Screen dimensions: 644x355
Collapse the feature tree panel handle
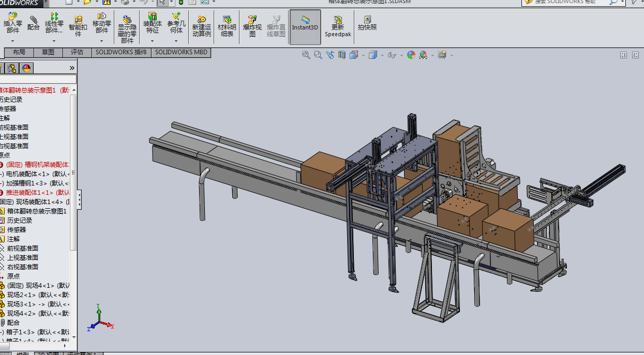[x=79, y=199]
